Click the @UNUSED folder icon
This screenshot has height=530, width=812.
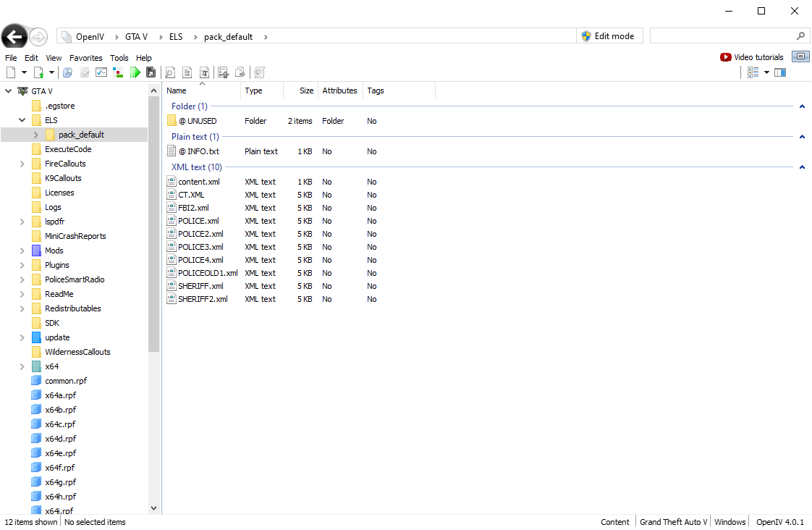coord(172,121)
